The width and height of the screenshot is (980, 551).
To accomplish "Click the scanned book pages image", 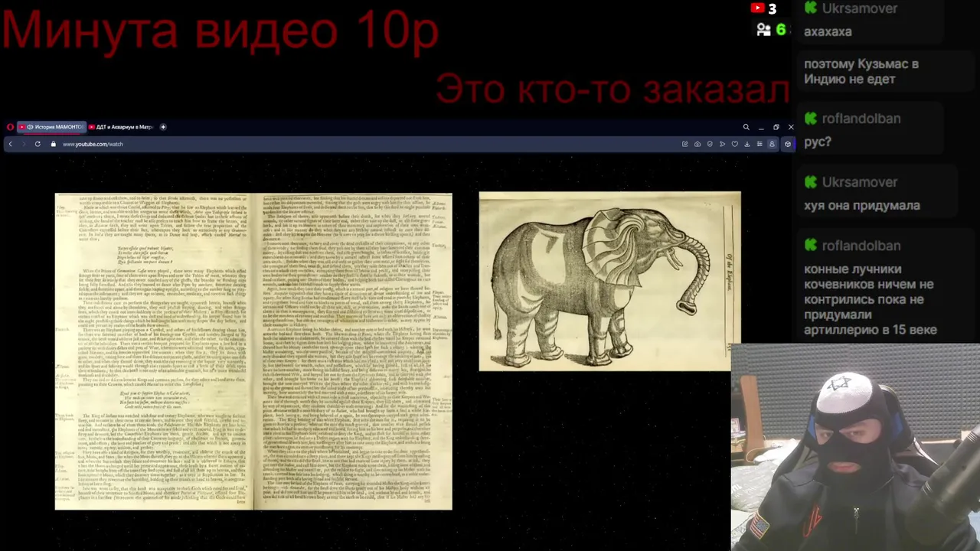I will coord(253,351).
